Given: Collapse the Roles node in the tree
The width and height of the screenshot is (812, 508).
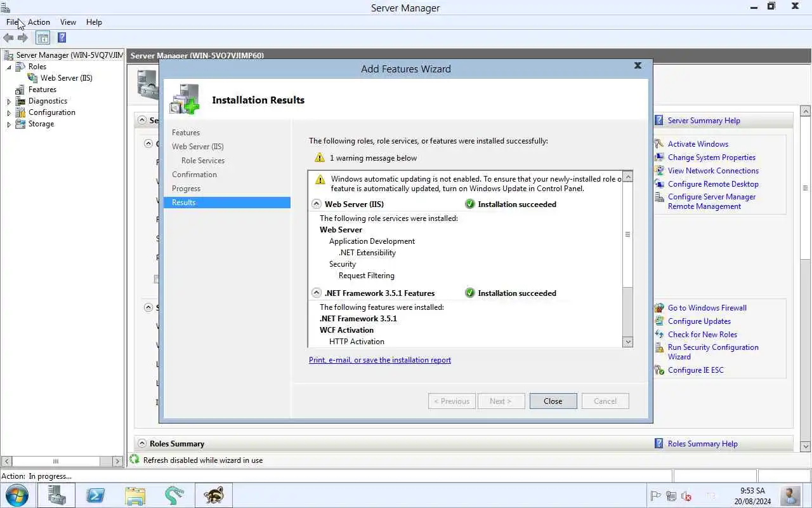Looking at the screenshot, I should click(x=9, y=67).
